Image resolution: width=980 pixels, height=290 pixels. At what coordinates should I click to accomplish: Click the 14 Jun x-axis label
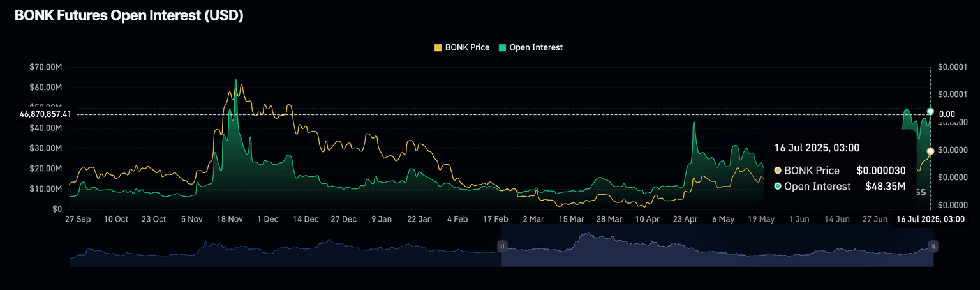click(837, 219)
